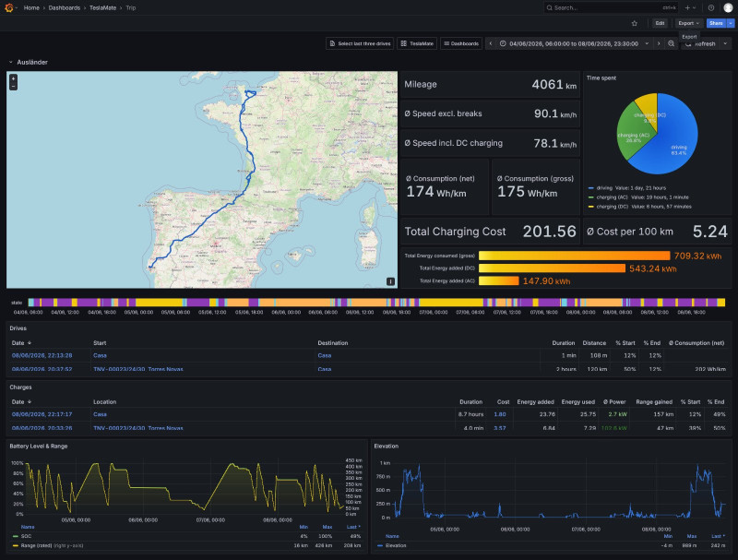This screenshot has width=738, height=560.
Task: Open Casa destination of the 22:13:28 drive
Action: point(325,356)
